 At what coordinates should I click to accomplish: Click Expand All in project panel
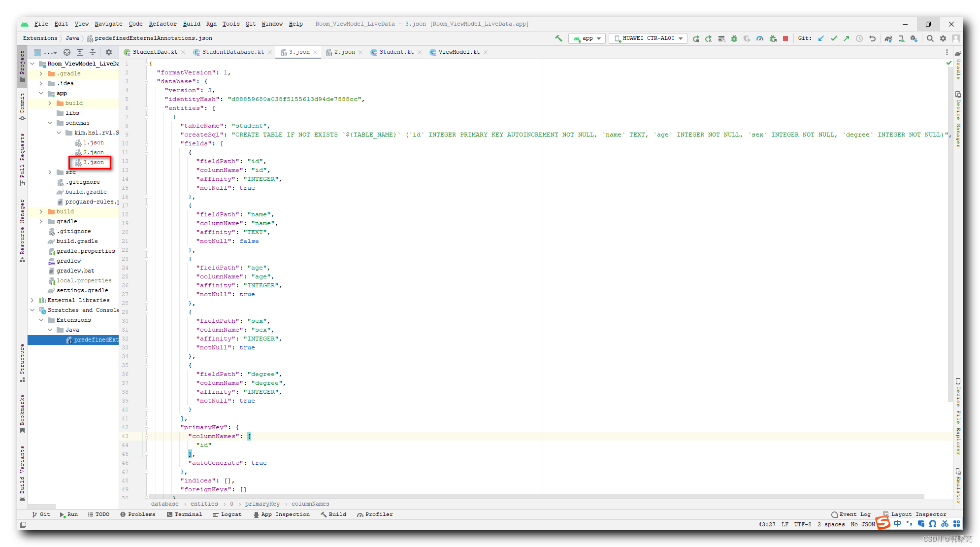point(80,52)
